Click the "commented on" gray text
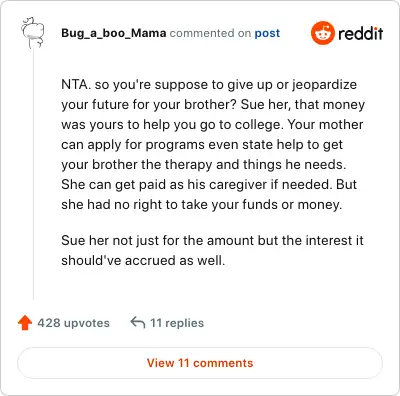Screen dimensions: 400x396 (210, 33)
